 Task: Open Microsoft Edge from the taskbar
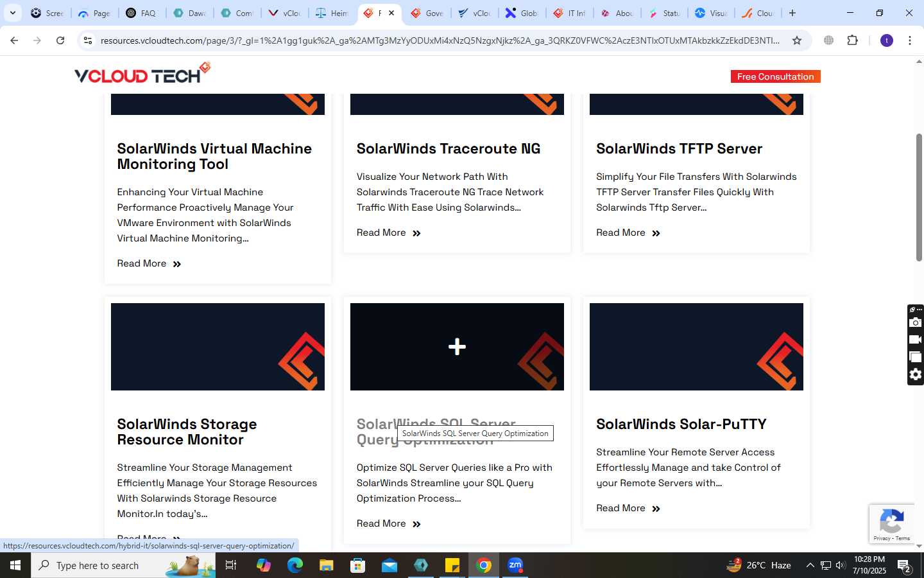tap(295, 565)
